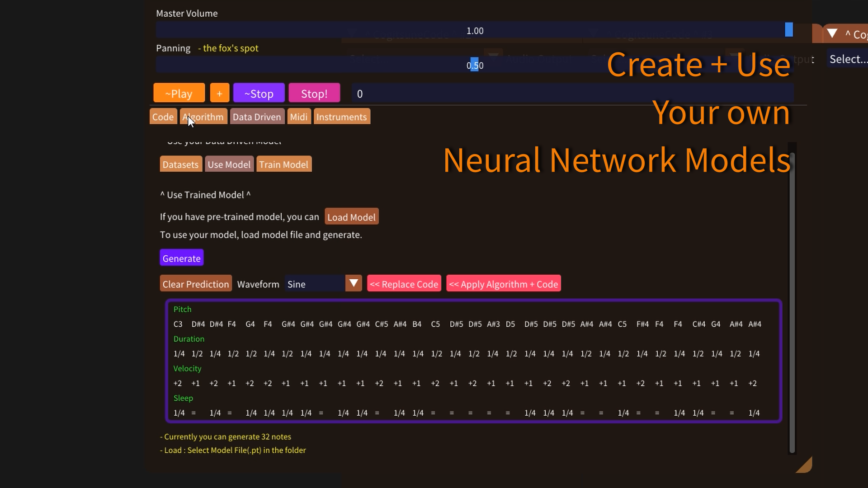Screen dimensions: 868x488
Task: Switch to the Algorithm tab
Action: pos(203,117)
